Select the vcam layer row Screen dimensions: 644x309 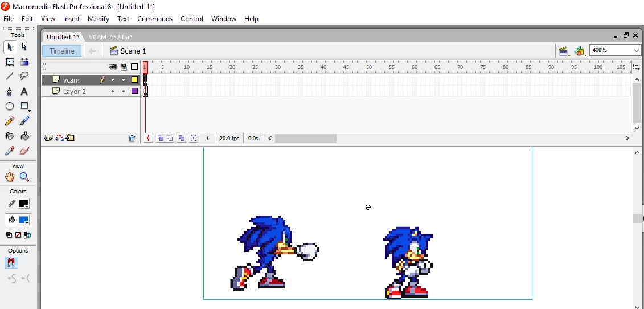coord(91,80)
